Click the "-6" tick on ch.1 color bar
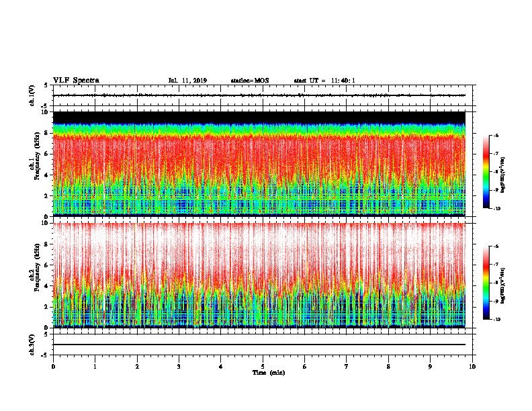Screen dimensions: 532x411 (496, 135)
